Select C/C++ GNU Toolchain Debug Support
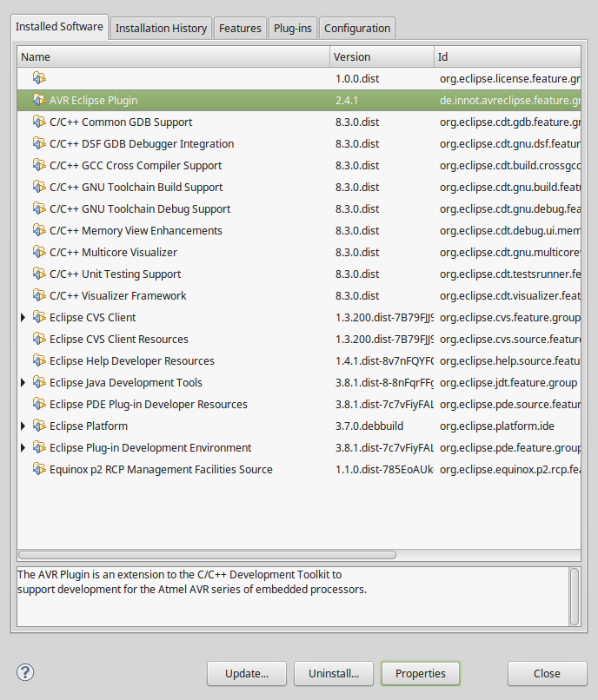The width and height of the screenshot is (598, 700). [299, 209]
